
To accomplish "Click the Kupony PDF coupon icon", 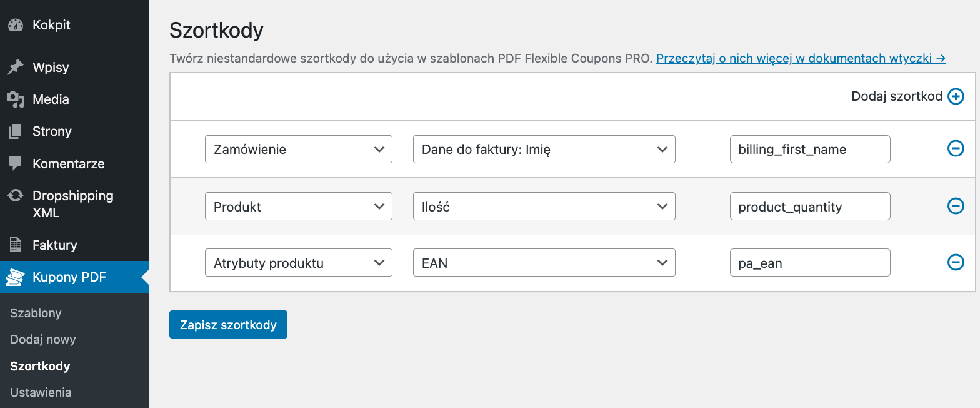I will (16, 277).
